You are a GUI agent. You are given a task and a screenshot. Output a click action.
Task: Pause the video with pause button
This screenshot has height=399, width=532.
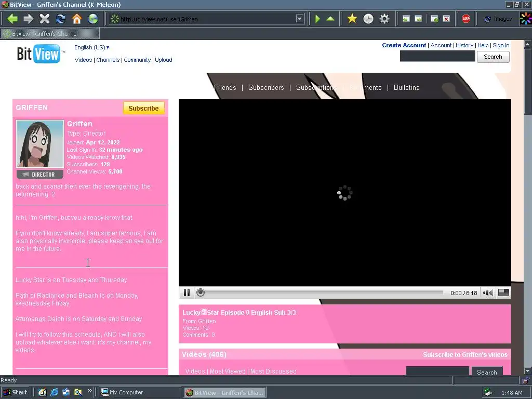pos(187,293)
